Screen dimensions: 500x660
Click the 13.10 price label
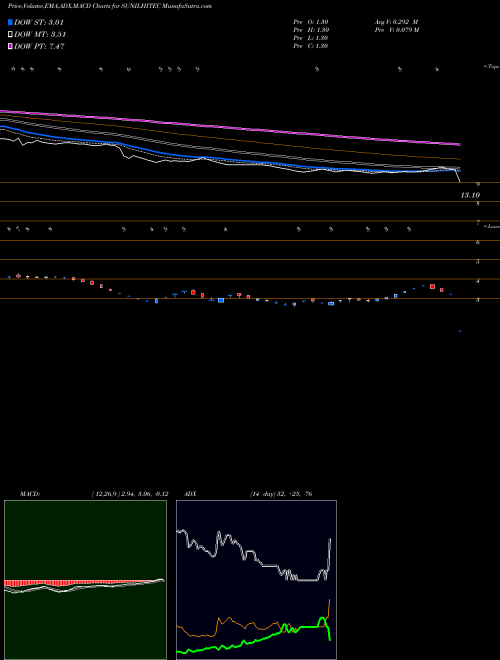470,195
